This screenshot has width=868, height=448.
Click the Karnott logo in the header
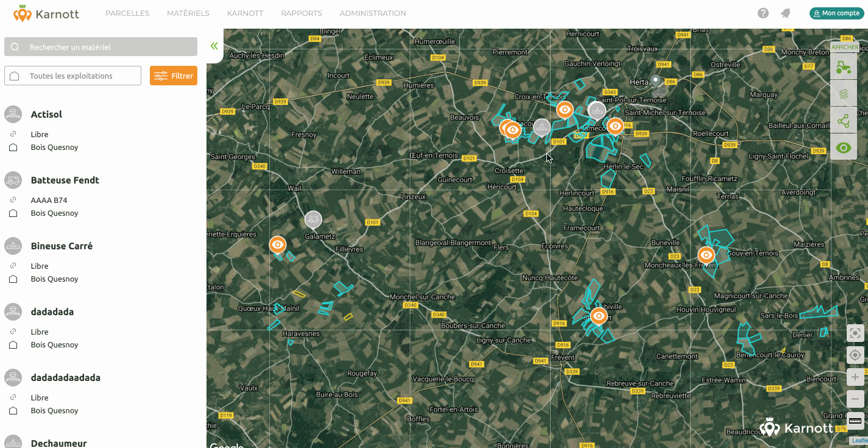(x=46, y=13)
